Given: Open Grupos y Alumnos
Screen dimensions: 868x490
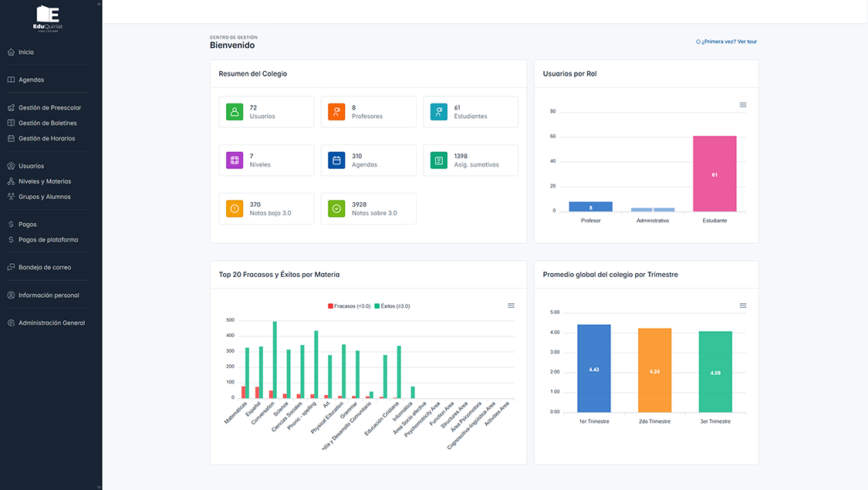Looking at the screenshot, I should (x=44, y=197).
